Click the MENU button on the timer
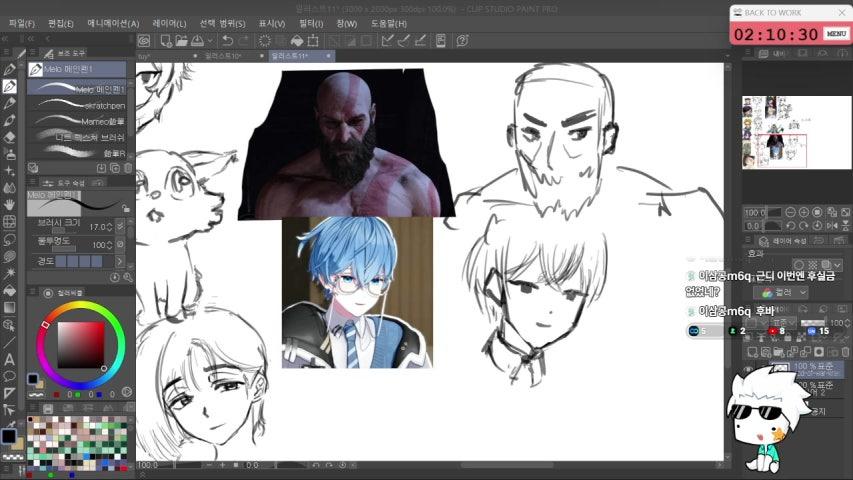This screenshot has height=480, width=853. click(x=836, y=34)
